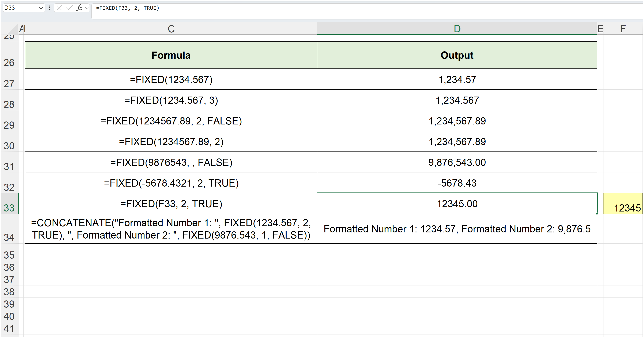Select row 39 header

tap(9, 304)
